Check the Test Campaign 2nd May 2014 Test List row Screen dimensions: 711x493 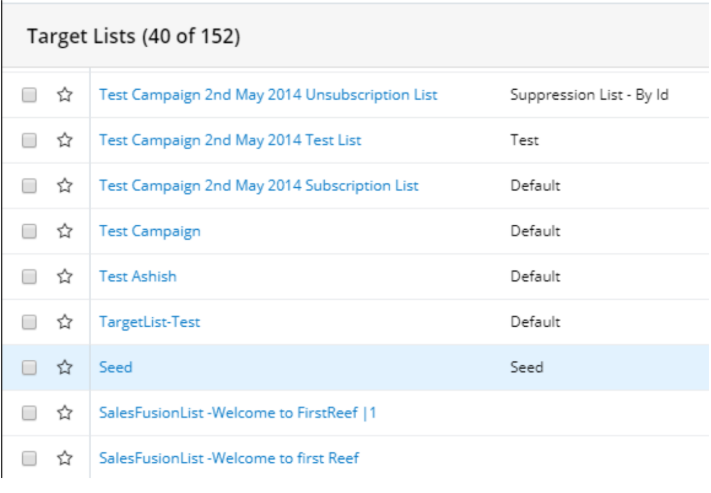(29, 141)
